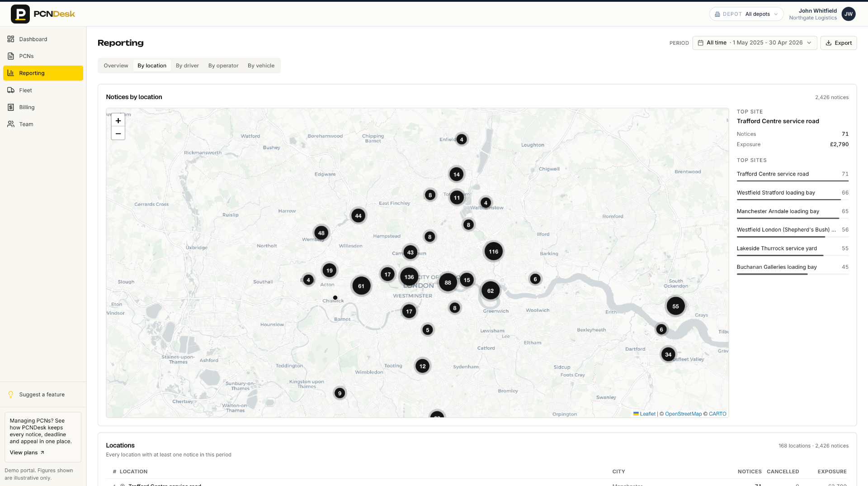868x486 pixels.
Task: Sort table by CITY column header
Action: [618, 472]
